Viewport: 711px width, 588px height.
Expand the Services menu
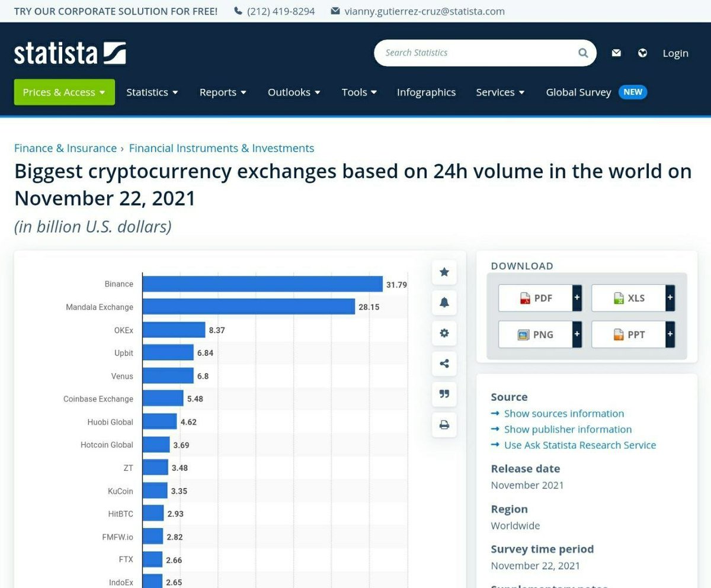coord(500,92)
